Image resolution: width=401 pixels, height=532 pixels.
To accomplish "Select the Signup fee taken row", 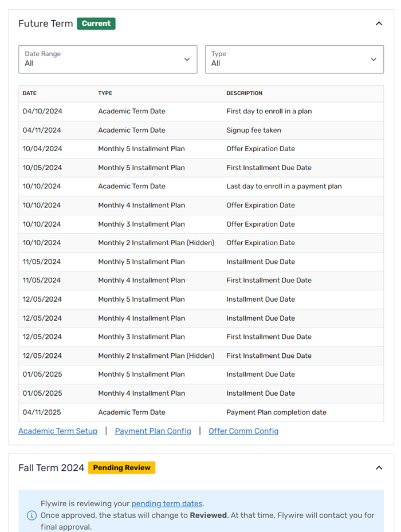I will tap(201, 130).
